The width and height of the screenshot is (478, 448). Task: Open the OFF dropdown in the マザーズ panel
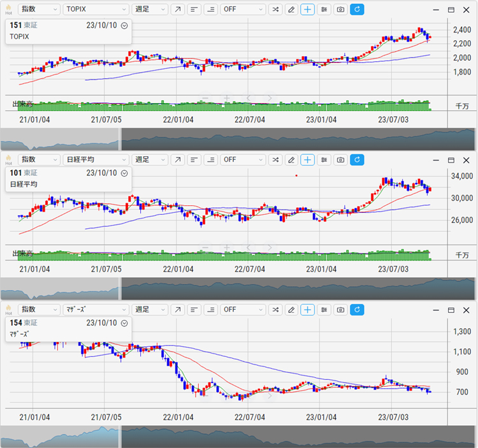243,310
